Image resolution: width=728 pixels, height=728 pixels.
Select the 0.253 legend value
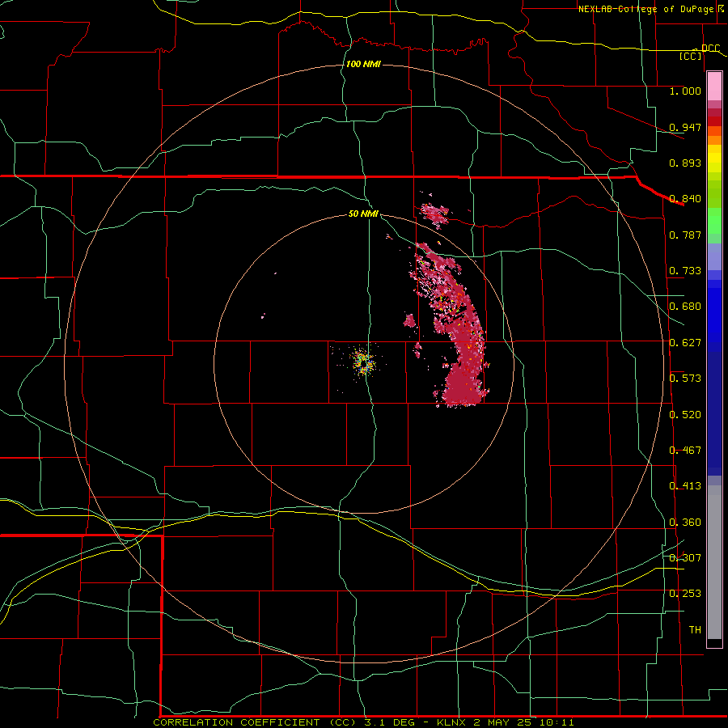685,594
